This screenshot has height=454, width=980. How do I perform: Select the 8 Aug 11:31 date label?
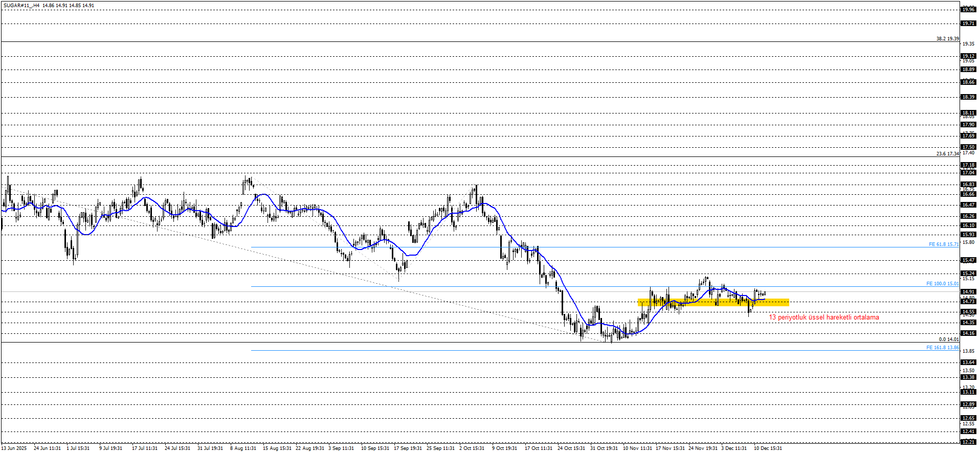(243, 448)
